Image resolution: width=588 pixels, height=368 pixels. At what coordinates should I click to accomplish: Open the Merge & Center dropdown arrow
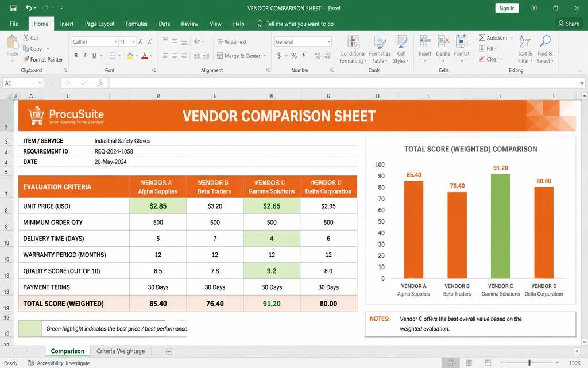(x=265, y=56)
